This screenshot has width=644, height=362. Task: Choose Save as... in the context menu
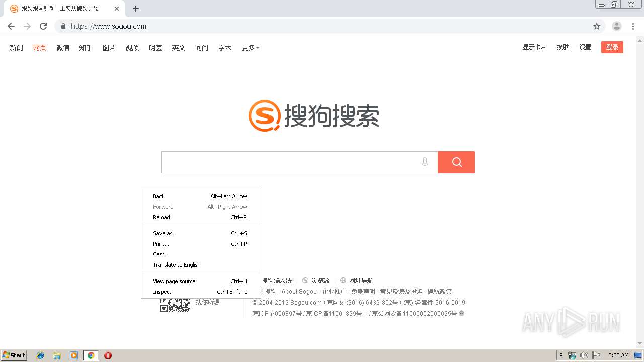[201, 233]
